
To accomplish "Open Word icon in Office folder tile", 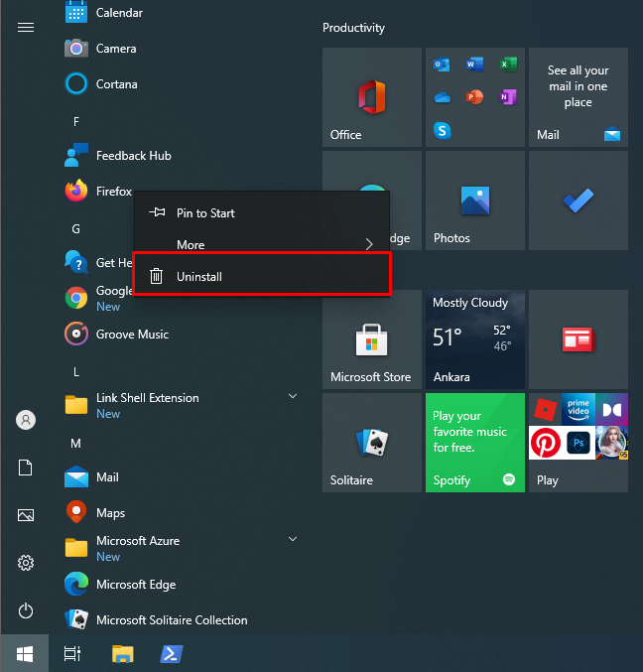I will click(x=474, y=65).
